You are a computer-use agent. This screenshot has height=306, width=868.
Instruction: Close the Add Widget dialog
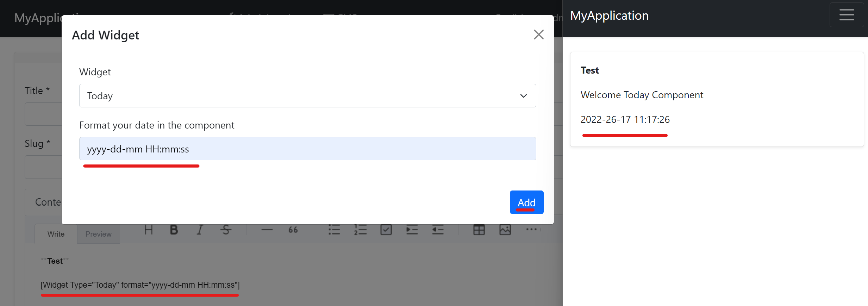click(538, 35)
